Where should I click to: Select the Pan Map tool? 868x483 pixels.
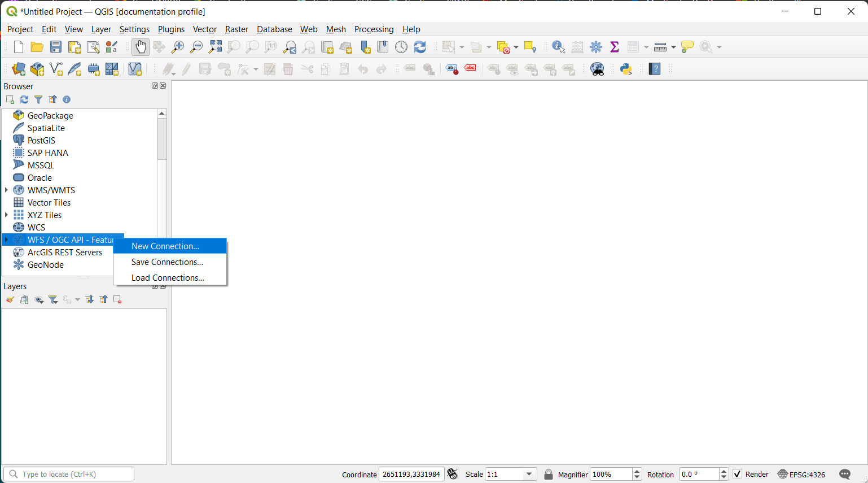[140, 47]
